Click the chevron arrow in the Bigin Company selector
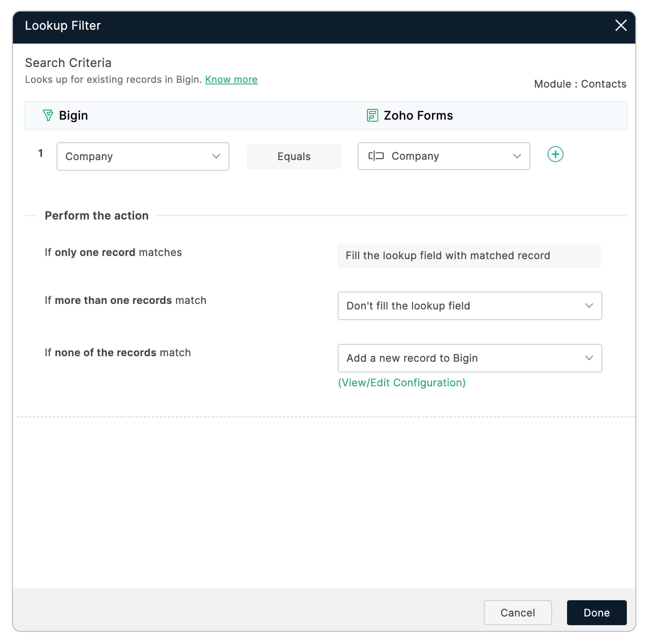This screenshot has height=644, width=650. (216, 156)
